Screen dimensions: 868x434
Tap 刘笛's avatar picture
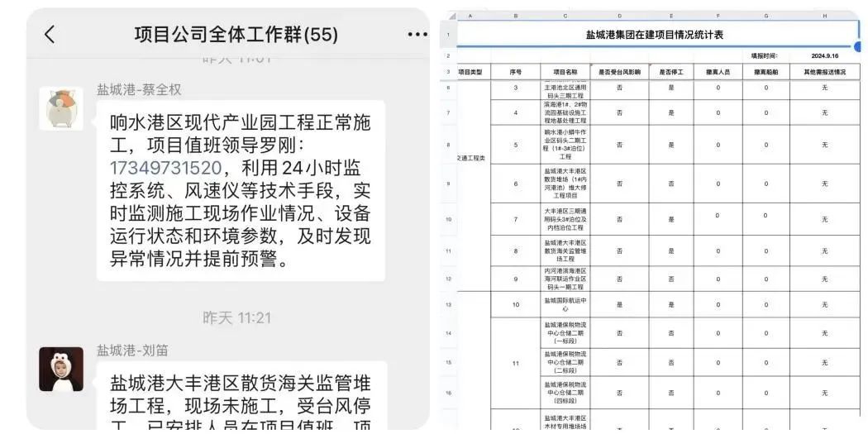61,369
